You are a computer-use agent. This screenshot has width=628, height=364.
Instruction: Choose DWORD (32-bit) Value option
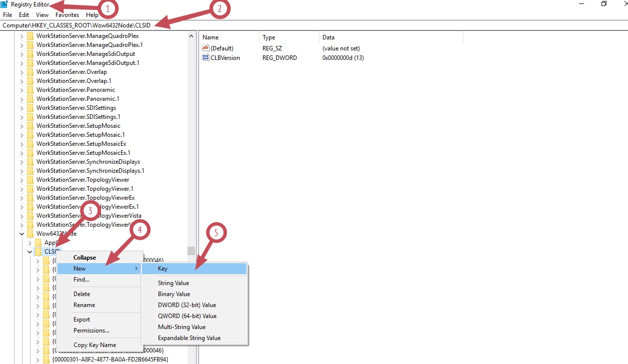pos(187,305)
